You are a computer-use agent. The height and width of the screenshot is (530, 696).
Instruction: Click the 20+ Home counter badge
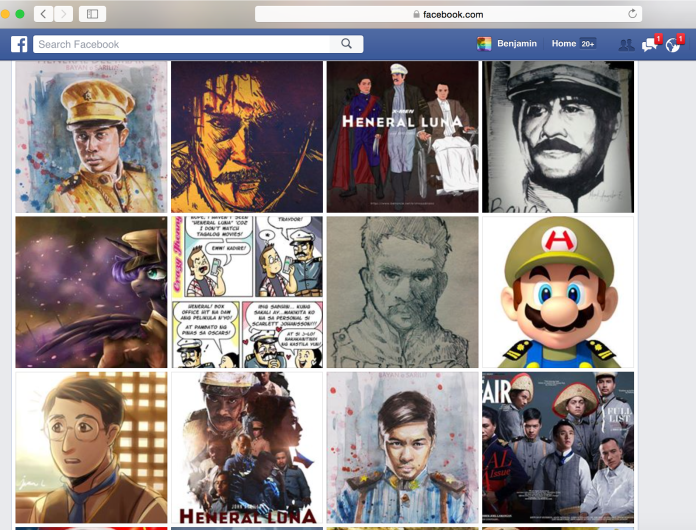pos(588,44)
